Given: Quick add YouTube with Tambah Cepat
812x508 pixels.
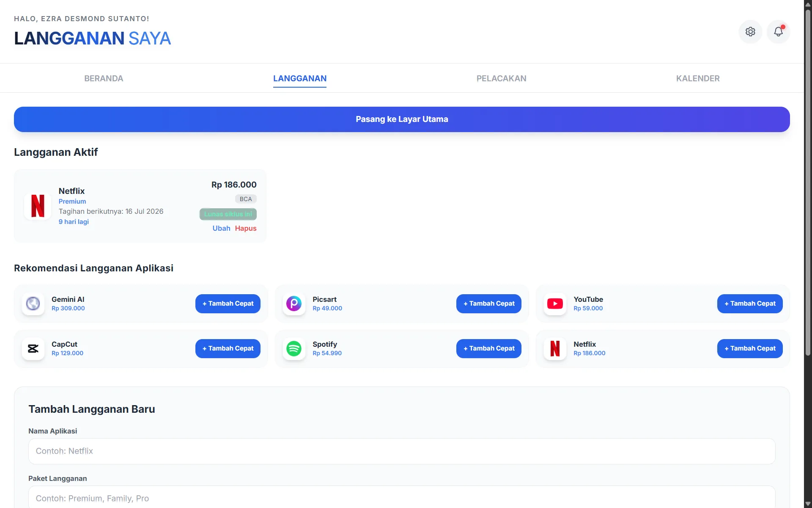Looking at the screenshot, I should pyautogui.click(x=750, y=304).
